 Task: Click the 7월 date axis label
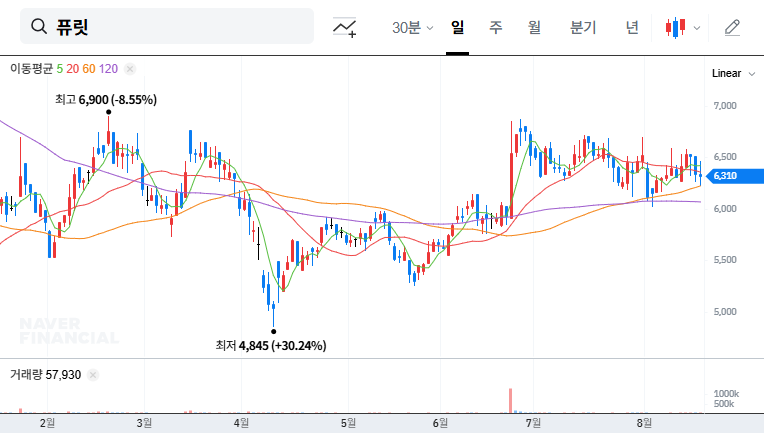tap(533, 423)
